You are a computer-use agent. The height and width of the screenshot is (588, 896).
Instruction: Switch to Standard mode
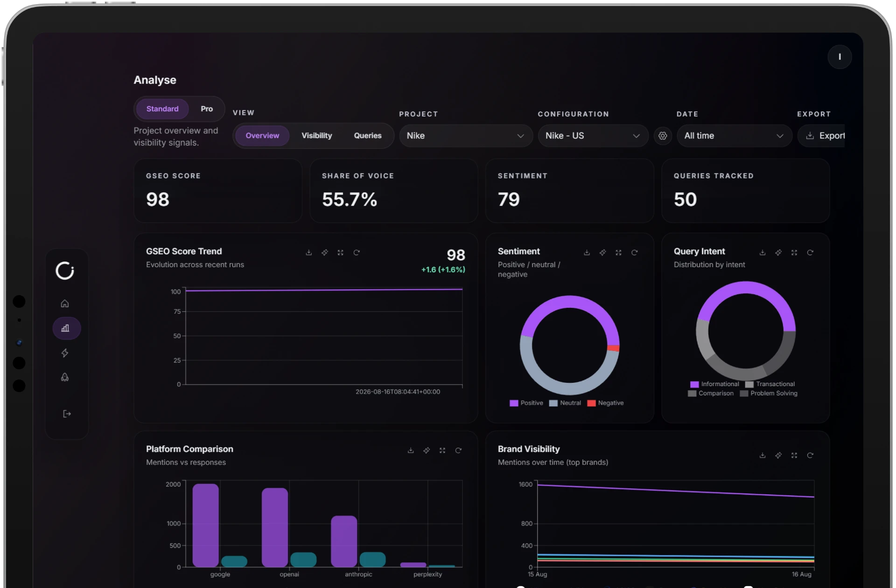click(162, 109)
